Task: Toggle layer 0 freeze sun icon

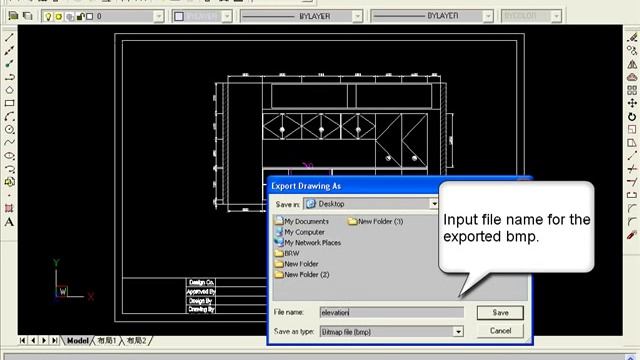Action: 59,16
